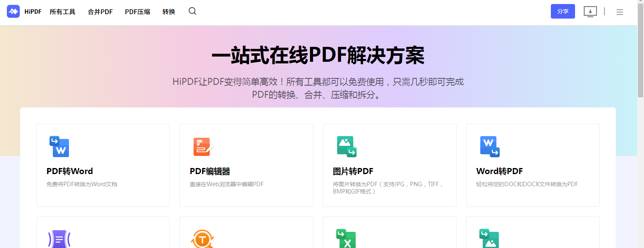Click the blue 分享 button
The width and height of the screenshot is (644, 248).
[563, 11]
